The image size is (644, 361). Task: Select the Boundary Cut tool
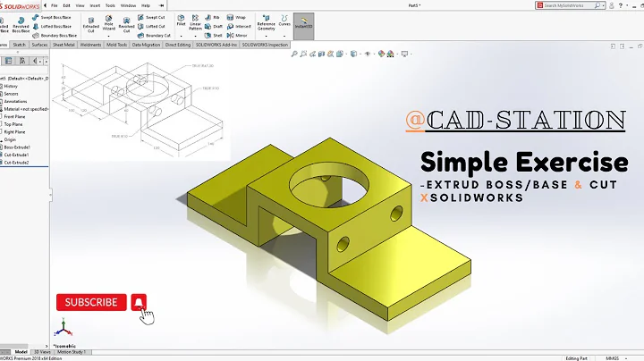tap(154, 35)
